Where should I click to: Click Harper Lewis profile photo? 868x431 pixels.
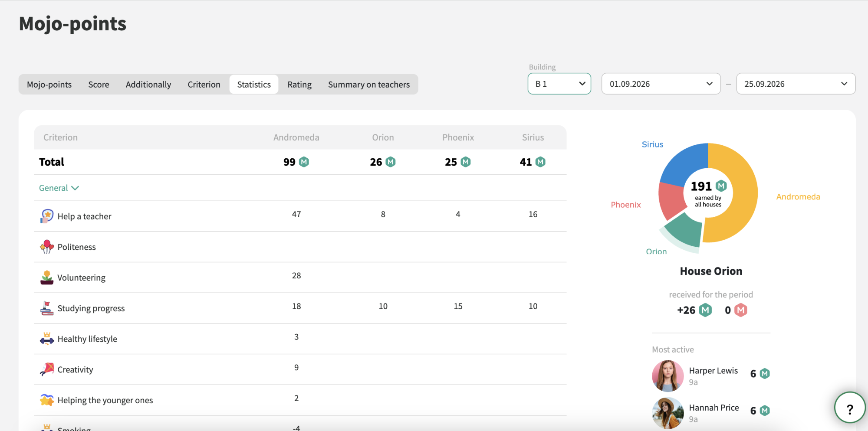click(668, 376)
